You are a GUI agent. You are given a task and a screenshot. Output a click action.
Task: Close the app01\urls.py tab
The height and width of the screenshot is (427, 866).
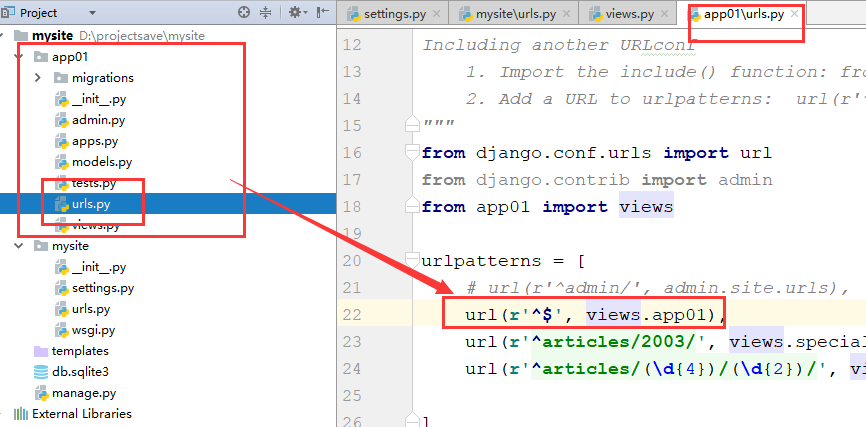[794, 14]
